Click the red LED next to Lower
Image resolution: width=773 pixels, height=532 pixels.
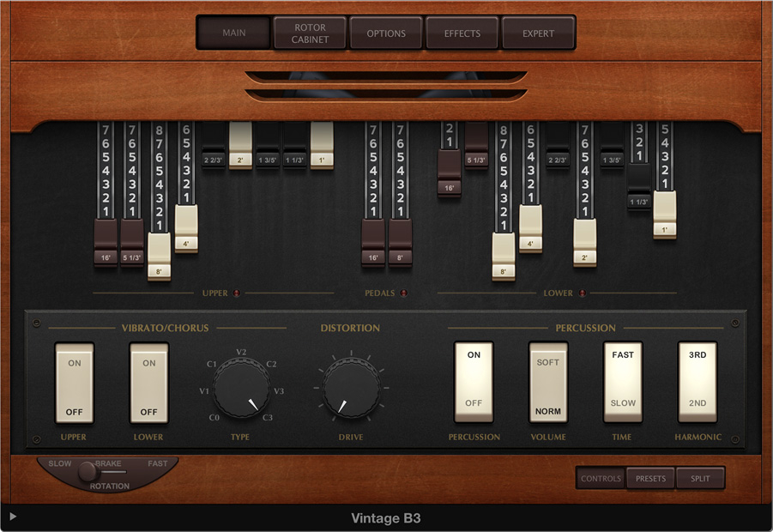click(582, 293)
